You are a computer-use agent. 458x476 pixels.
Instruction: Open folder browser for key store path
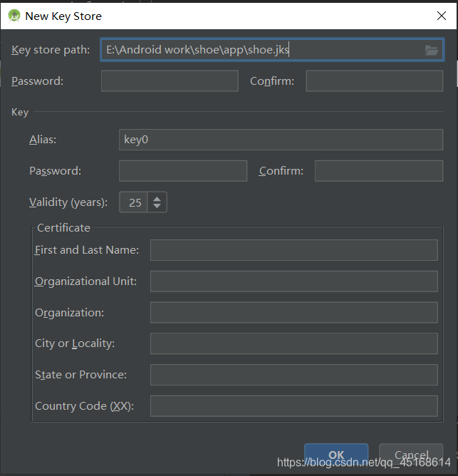click(432, 50)
